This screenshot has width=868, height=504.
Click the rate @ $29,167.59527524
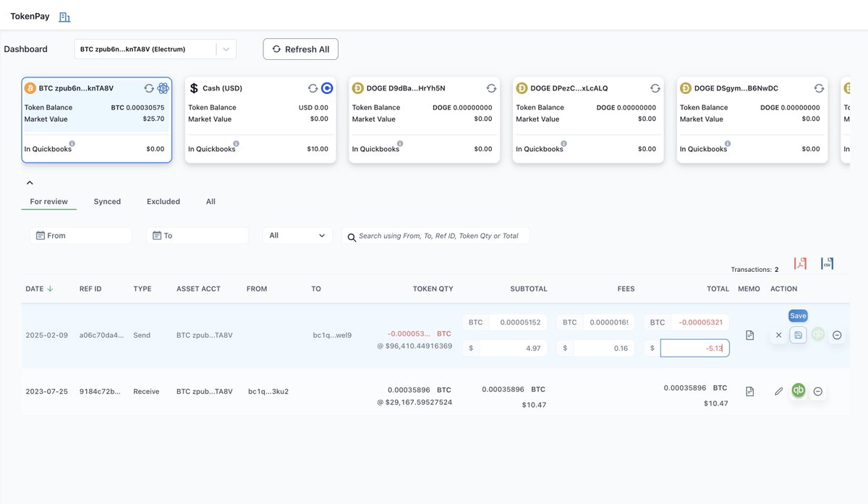(x=414, y=402)
